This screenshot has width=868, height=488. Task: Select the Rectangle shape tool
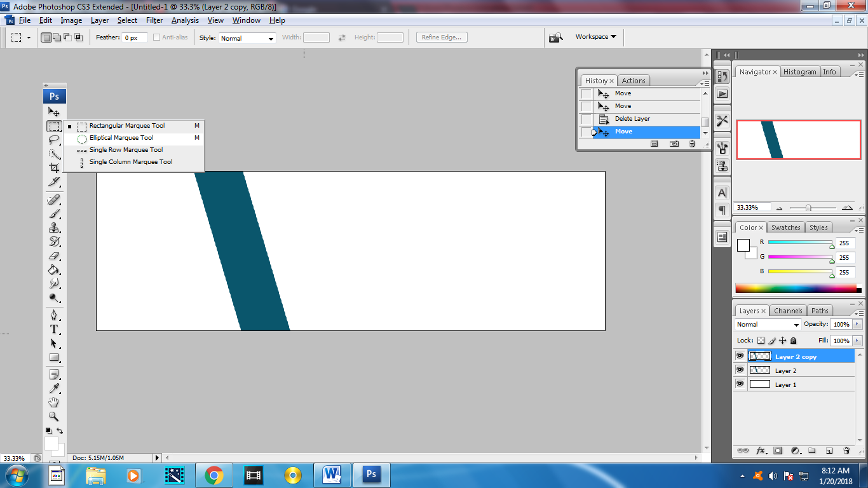click(54, 357)
